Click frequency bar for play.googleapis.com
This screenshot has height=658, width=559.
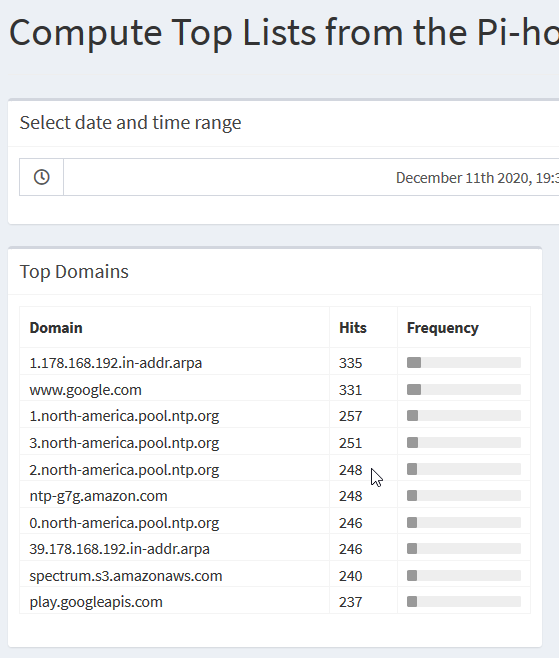pos(464,602)
